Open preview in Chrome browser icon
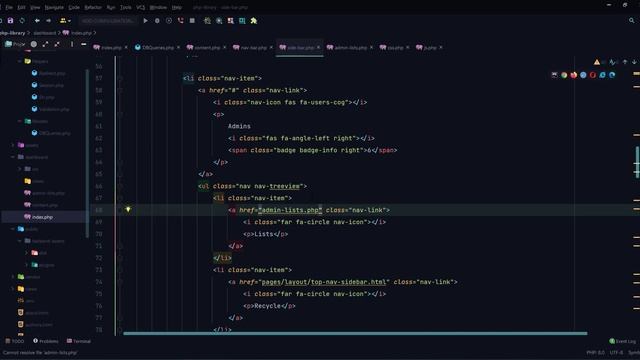640x360 pixels. [x=564, y=75]
